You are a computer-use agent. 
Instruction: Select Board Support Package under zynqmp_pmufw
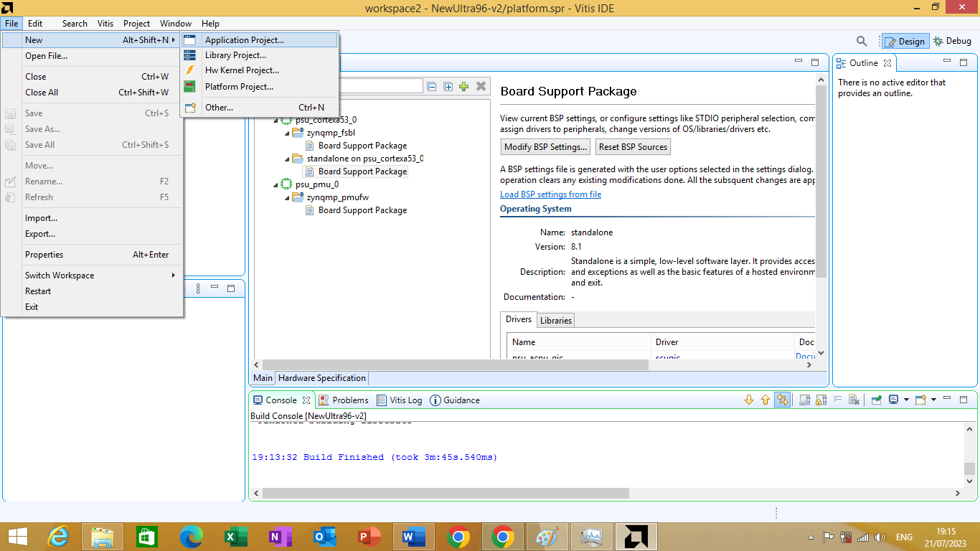click(x=362, y=210)
